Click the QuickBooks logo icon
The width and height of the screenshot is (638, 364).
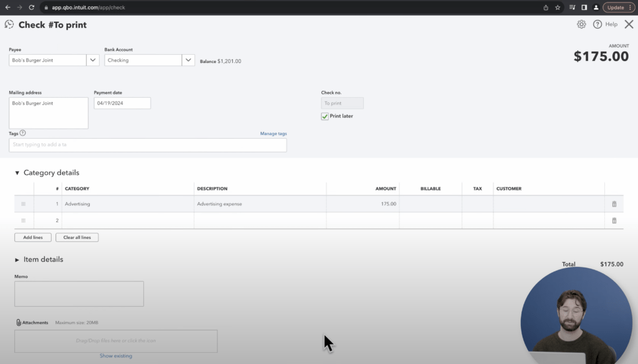[x=9, y=24]
